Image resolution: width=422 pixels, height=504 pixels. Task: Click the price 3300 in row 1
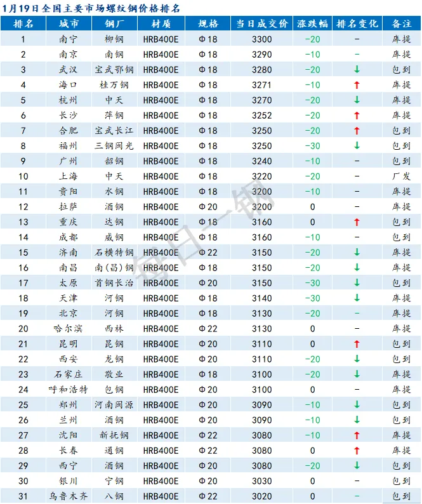point(261,39)
